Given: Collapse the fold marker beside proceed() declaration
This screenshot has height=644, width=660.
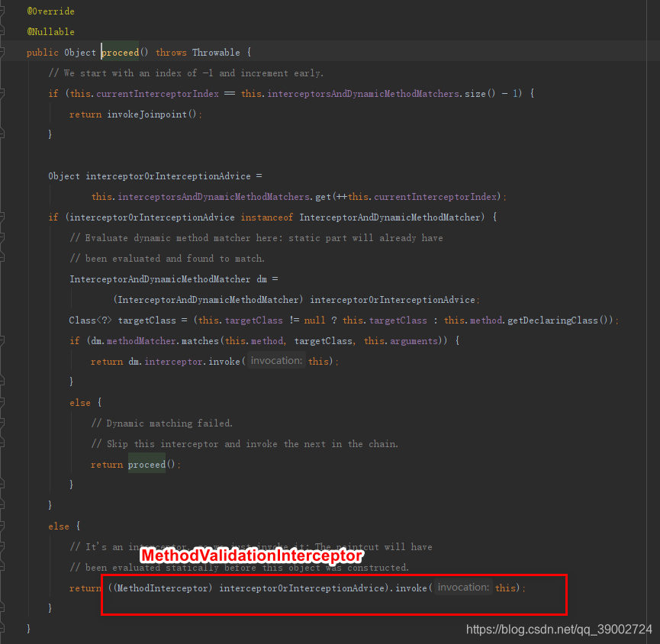Looking at the screenshot, I should coord(2,52).
